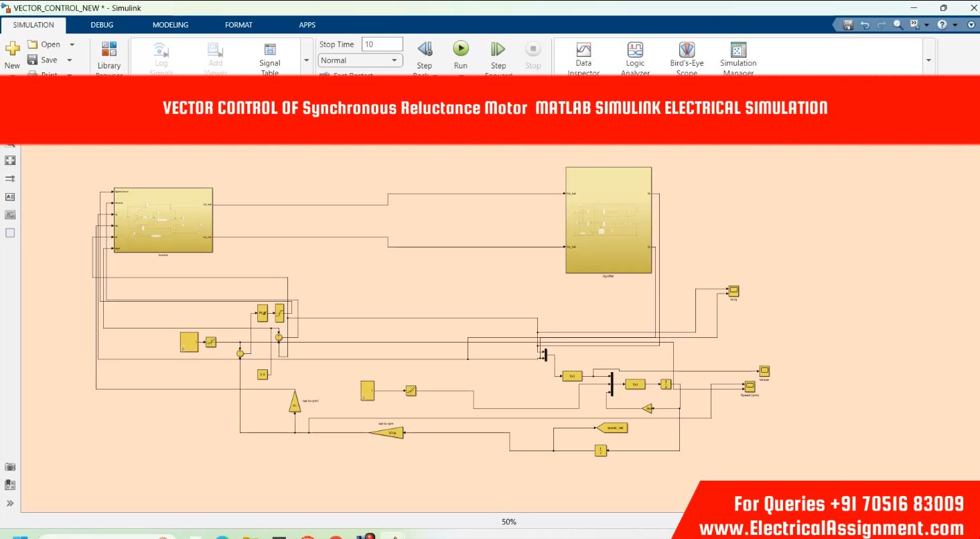
Task: Click the Step Forward icon
Action: [498, 50]
